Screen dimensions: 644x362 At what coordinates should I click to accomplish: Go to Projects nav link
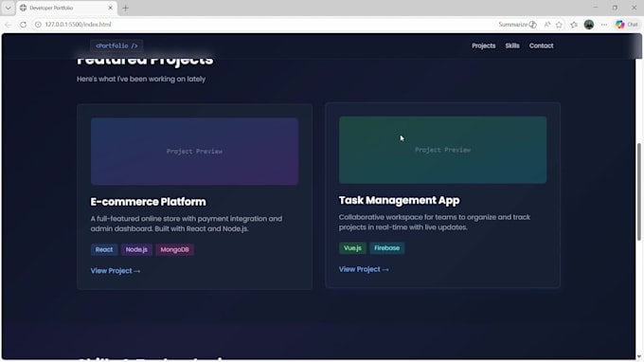(483, 45)
